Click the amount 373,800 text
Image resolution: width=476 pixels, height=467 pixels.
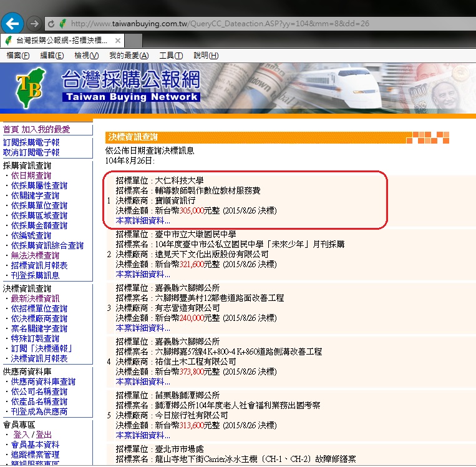(x=192, y=371)
